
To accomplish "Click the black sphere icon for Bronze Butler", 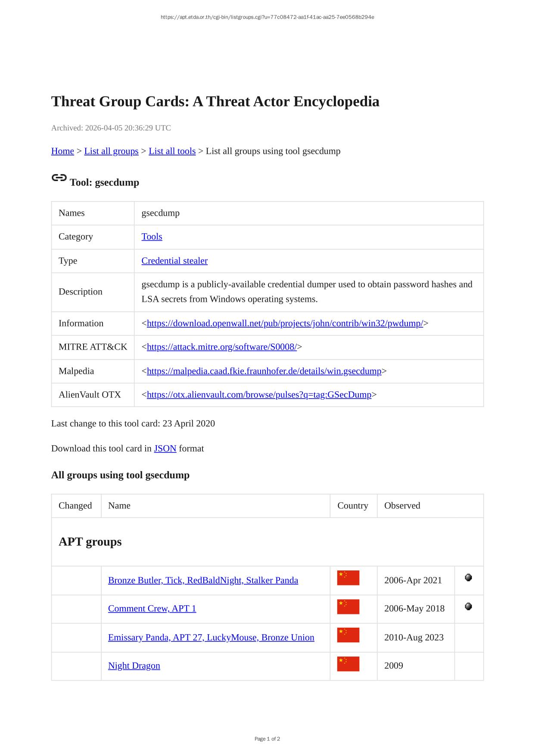I will tap(468, 578).
